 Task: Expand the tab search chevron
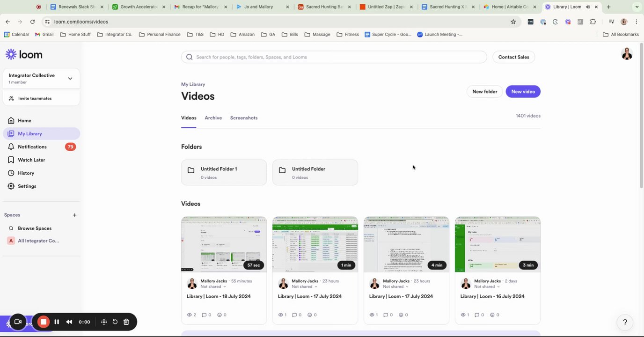(x=637, y=7)
